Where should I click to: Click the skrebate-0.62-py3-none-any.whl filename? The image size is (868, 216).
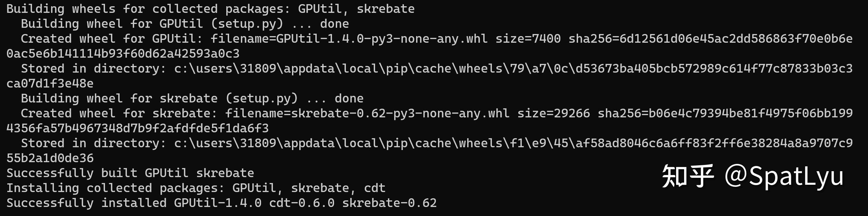coord(400,113)
